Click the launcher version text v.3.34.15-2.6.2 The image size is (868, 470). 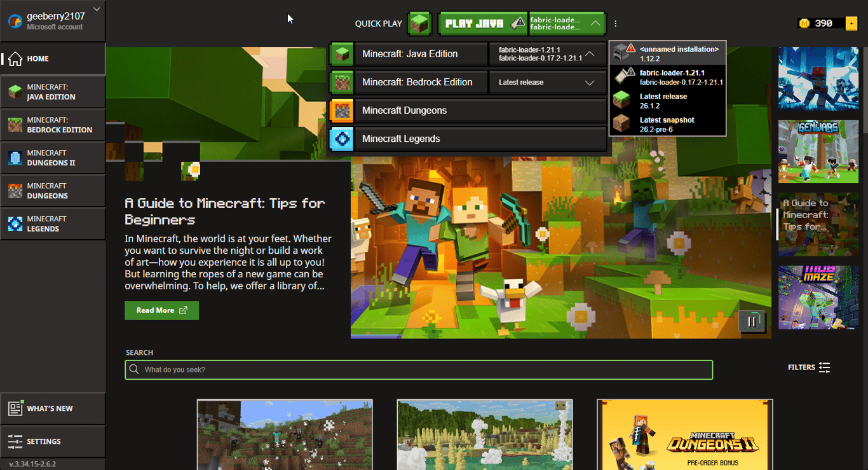point(32,464)
